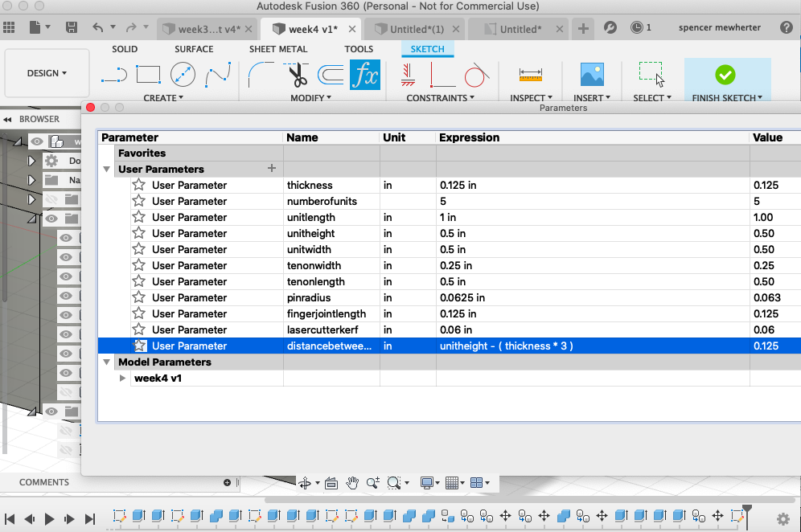The image size is (801, 532).
Task: Favorite the lasercutterkerf parameter star
Action: point(139,329)
